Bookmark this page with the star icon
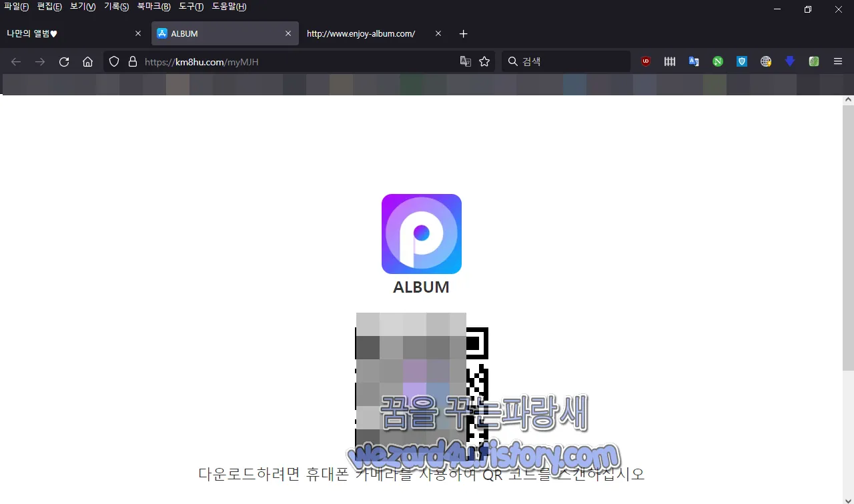854x504 pixels. pos(484,61)
